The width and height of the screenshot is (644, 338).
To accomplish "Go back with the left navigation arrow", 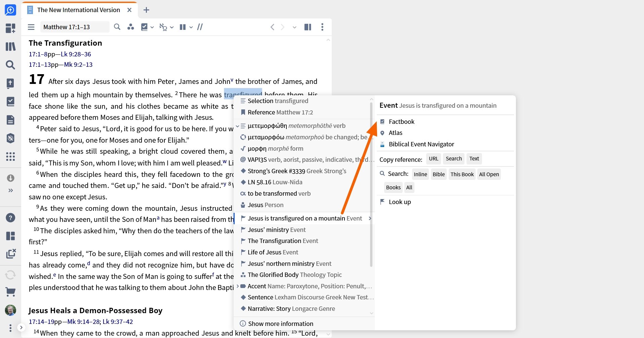I will pyautogui.click(x=272, y=27).
